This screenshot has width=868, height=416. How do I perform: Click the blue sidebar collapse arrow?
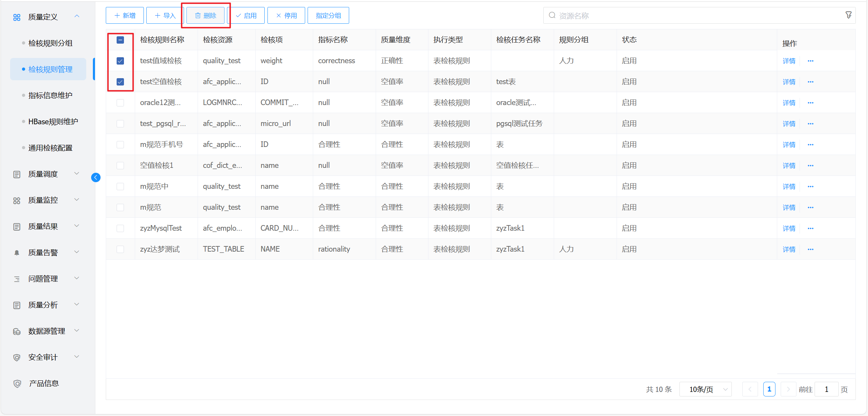[x=96, y=177]
